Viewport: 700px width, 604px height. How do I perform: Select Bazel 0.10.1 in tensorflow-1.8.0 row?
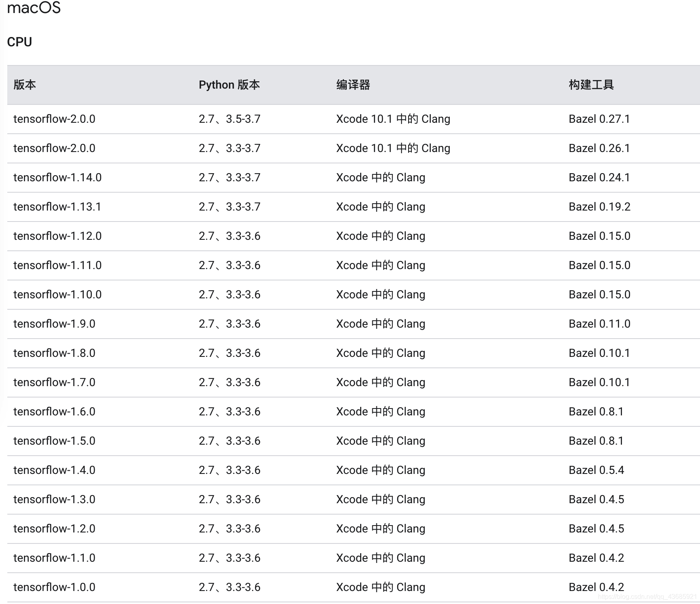(x=599, y=353)
